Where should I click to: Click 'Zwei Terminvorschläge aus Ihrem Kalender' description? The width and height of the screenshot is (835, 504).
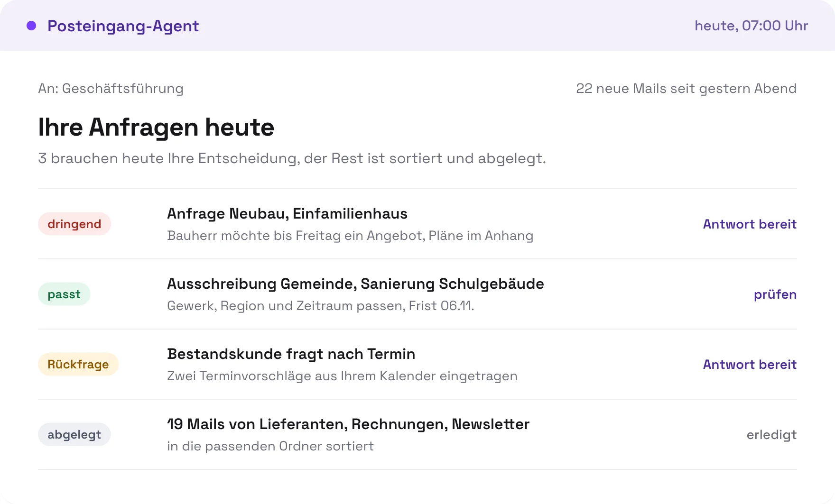[x=342, y=376]
